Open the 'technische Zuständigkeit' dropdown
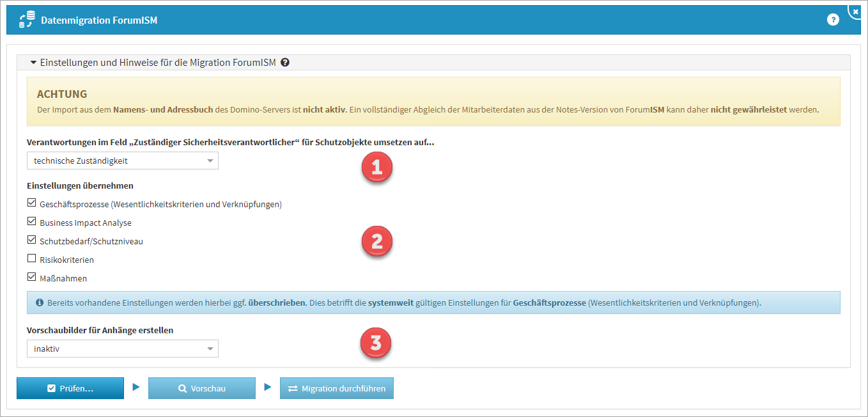868x417 pixels. (x=123, y=161)
